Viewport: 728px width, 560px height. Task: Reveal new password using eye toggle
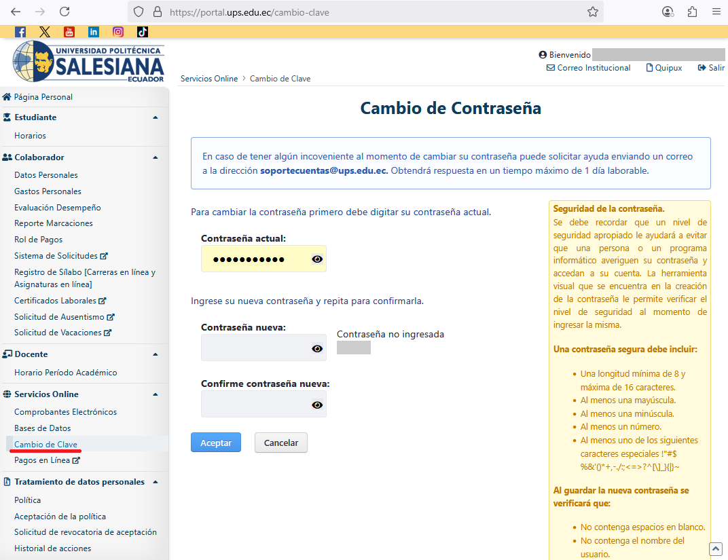(x=317, y=349)
